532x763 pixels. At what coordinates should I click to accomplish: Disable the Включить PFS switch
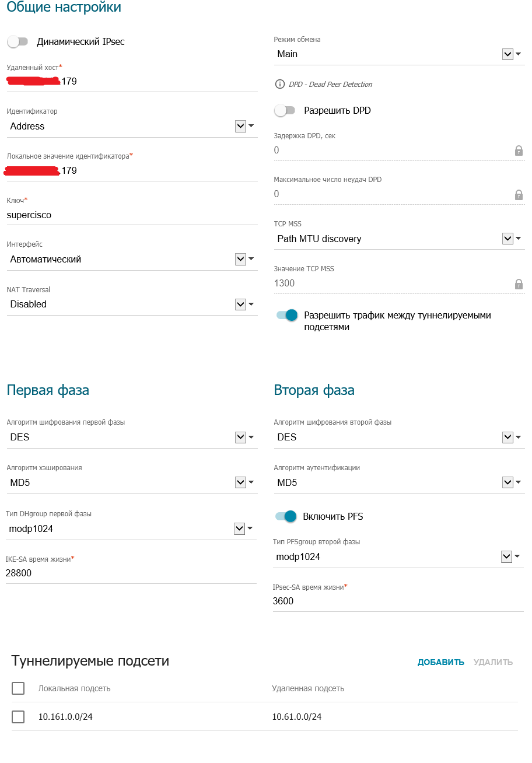[286, 516]
